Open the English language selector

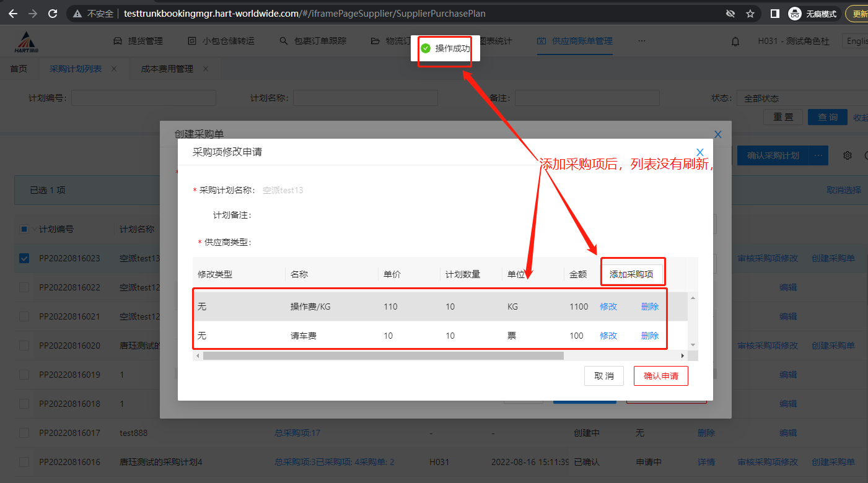pyautogui.click(x=856, y=41)
